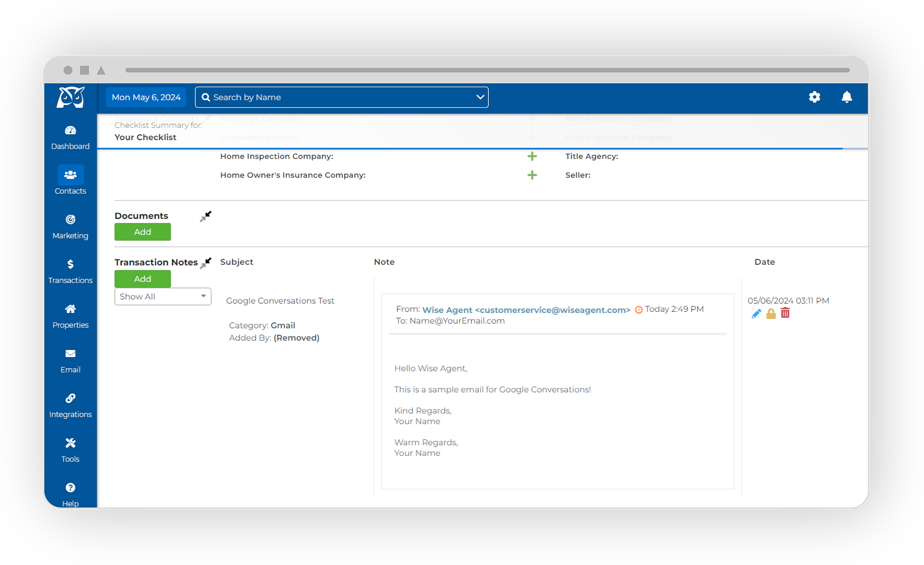Click the Search by Name field
The width and height of the screenshot is (924, 565).
pyautogui.click(x=341, y=97)
